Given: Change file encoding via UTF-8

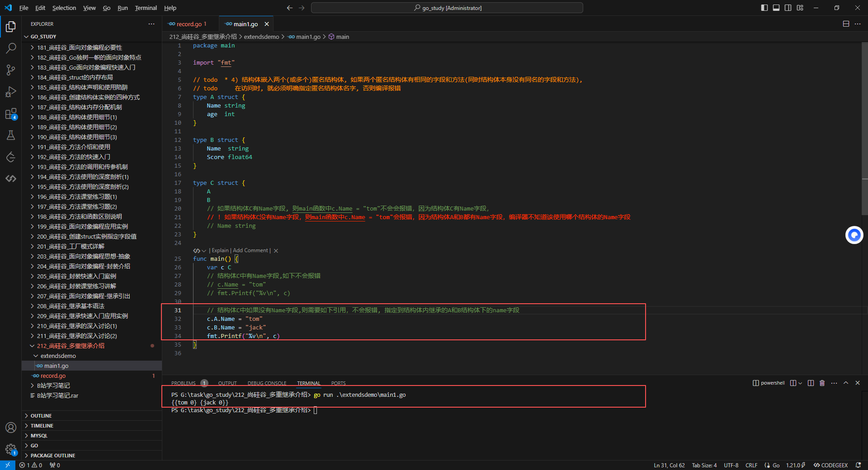Looking at the screenshot, I should (731, 465).
